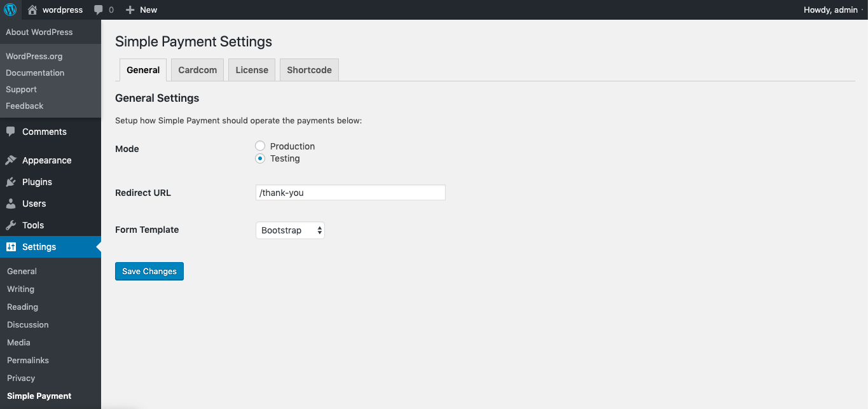Viewport: 868px width, 409px height.
Task: Switch to the General tab
Action: (143, 70)
